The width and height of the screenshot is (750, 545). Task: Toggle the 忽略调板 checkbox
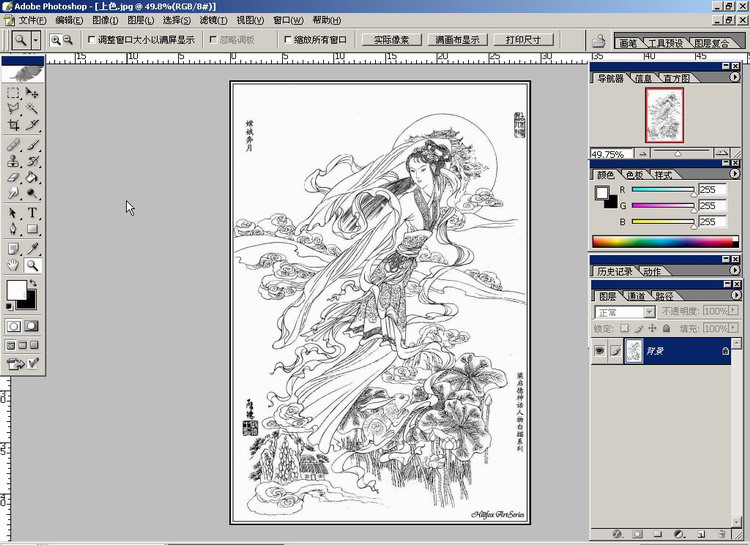[x=213, y=40]
